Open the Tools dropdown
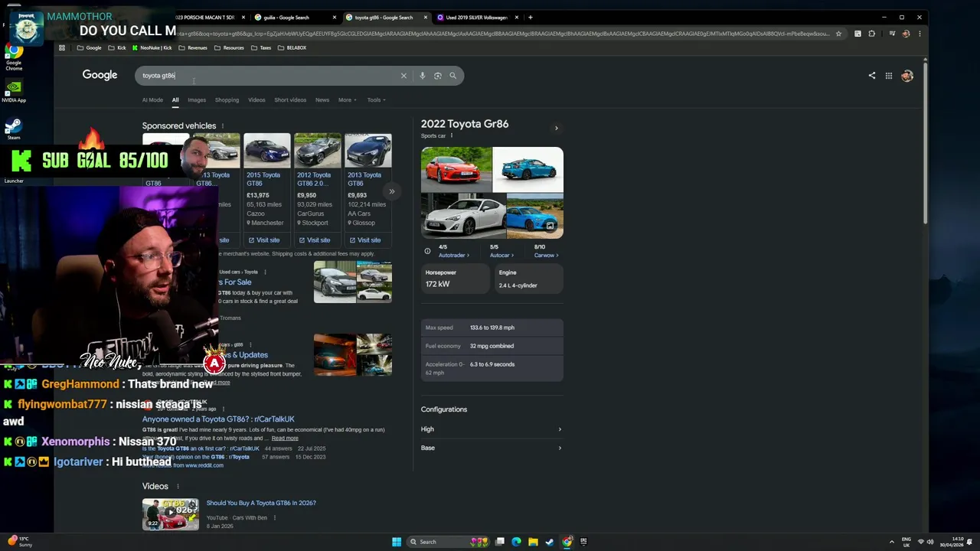980x551 pixels. click(x=376, y=100)
